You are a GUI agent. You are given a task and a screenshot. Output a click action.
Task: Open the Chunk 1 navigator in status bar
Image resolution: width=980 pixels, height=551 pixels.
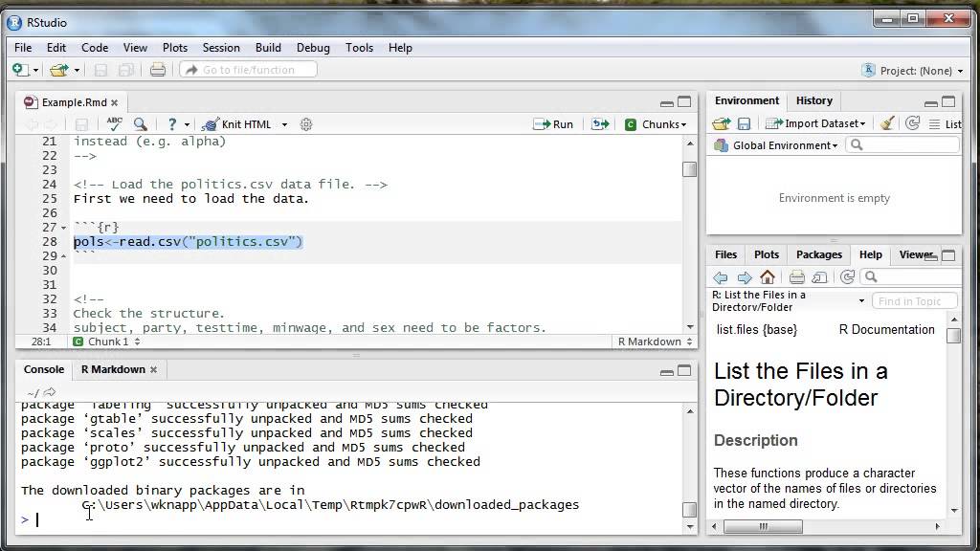click(107, 342)
